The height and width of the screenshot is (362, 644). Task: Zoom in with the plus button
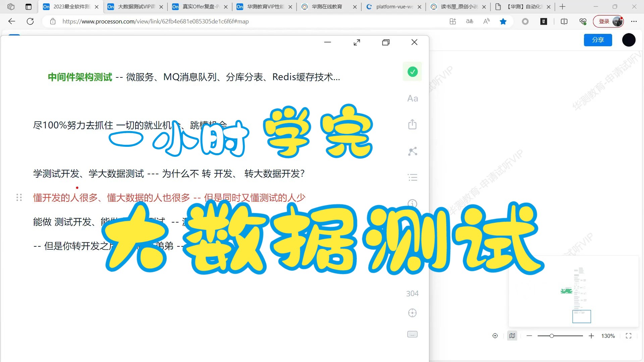(x=591, y=336)
